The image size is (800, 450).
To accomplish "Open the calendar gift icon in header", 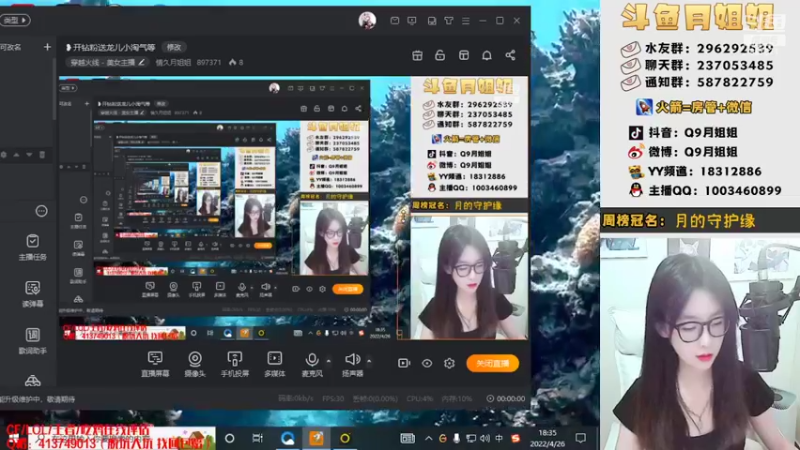I will click(417, 55).
